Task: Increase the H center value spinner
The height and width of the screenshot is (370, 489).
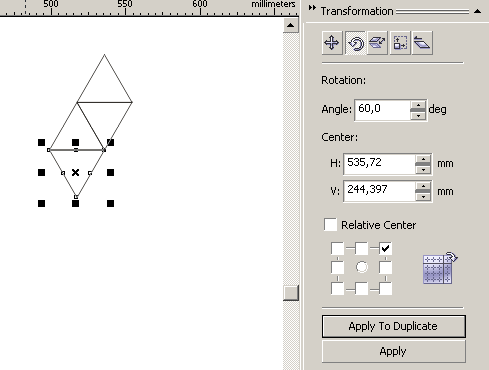Action: pyautogui.click(x=423, y=159)
